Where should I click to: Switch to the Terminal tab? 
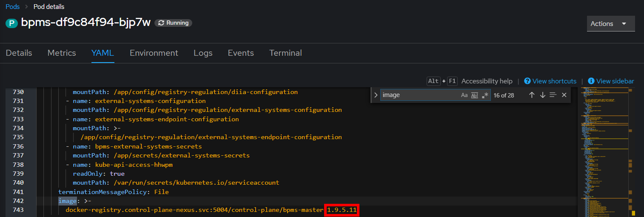click(x=285, y=53)
